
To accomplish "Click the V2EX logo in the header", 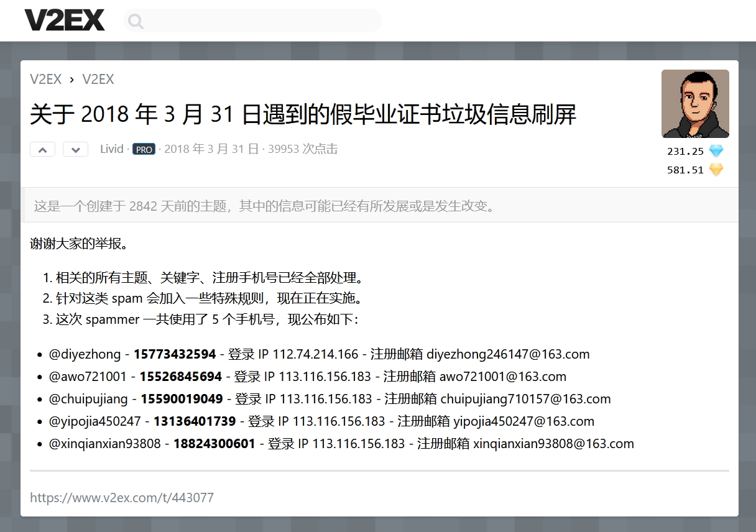I will coord(65,20).
